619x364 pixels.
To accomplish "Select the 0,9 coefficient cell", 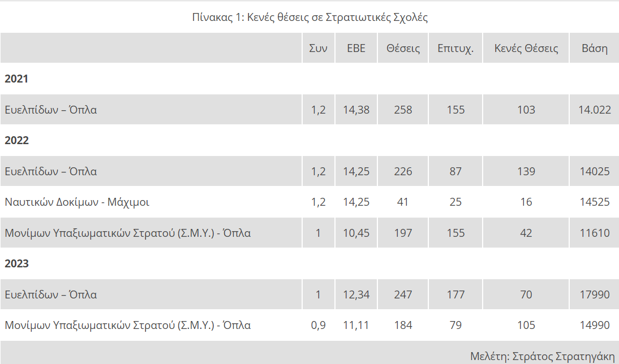I will (x=318, y=326).
